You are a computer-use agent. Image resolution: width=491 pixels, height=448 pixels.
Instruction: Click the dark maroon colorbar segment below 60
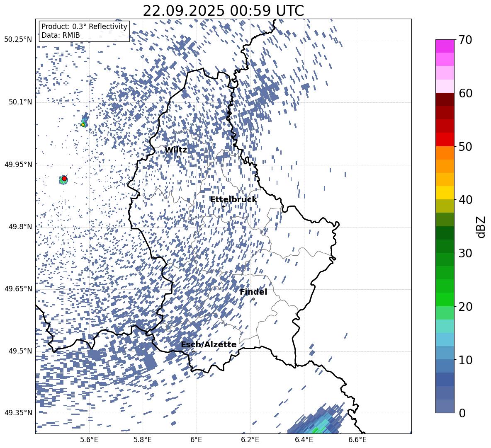point(445,99)
